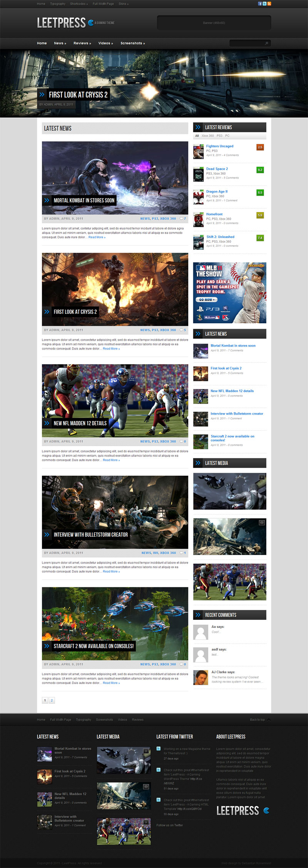Click the current page 1 pagination button
This screenshot has height=868, width=308.
45,700
